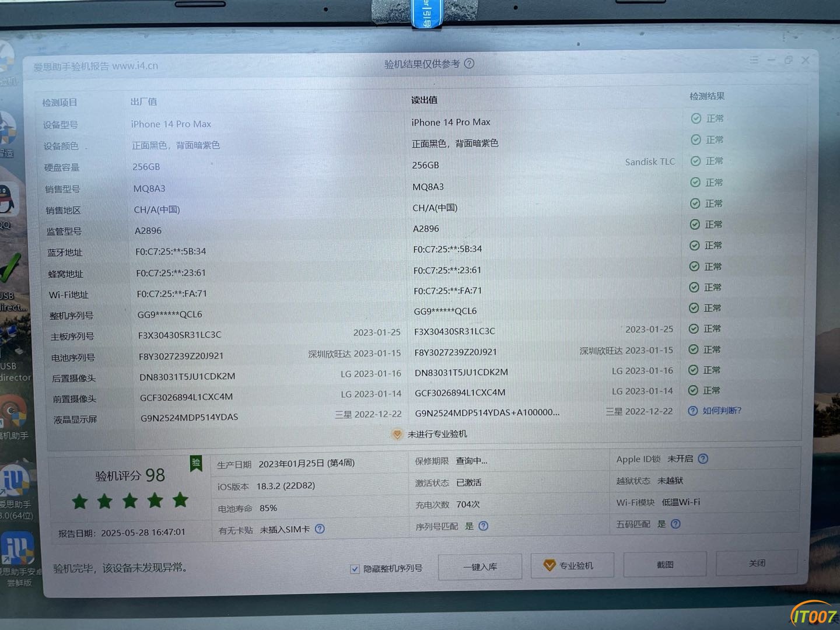Click the 一键入库 button

[x=480, y=567]
